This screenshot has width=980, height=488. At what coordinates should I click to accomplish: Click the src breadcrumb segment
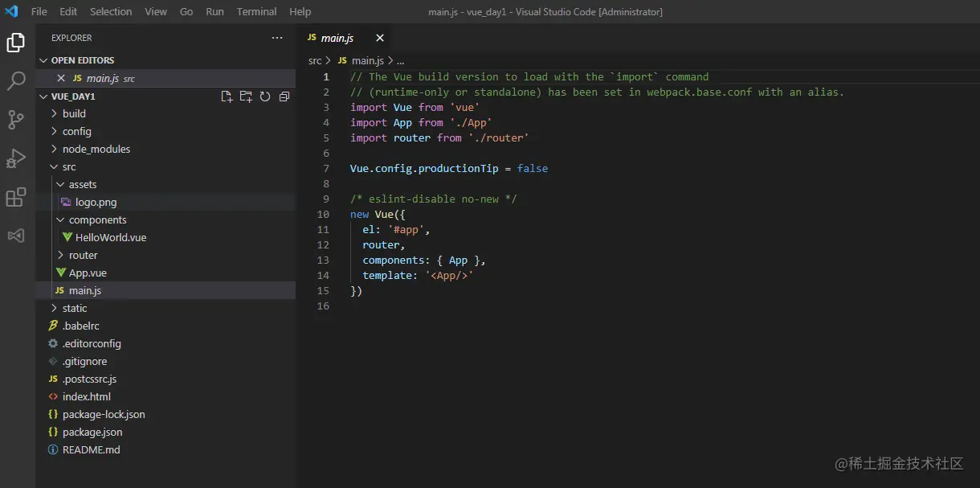(315, 60)
